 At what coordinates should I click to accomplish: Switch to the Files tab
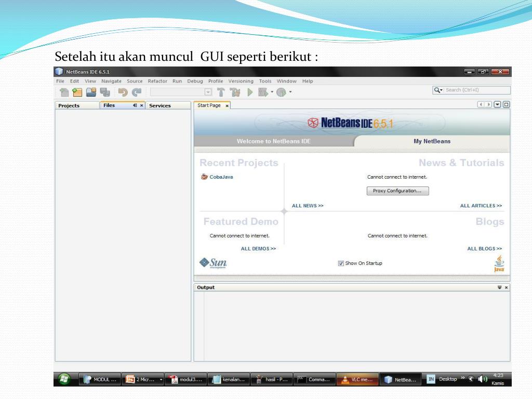click(x=116, y=105)
